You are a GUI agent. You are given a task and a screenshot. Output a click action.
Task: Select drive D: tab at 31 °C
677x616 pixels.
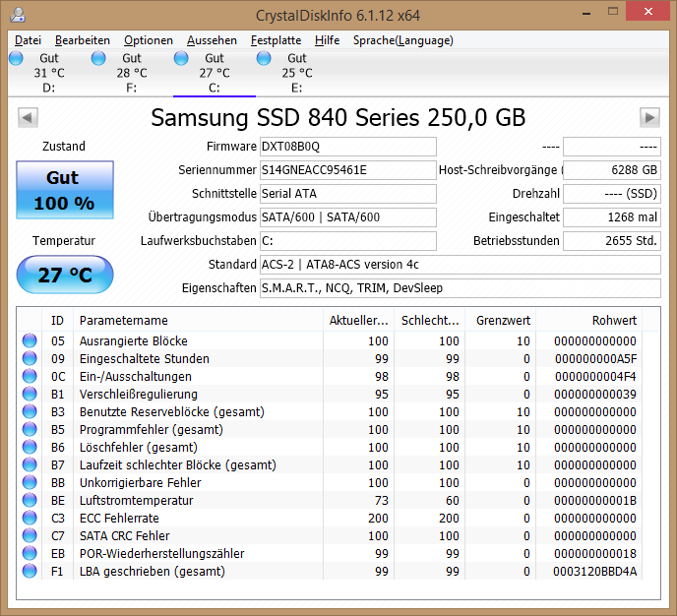tap(49, 73)
